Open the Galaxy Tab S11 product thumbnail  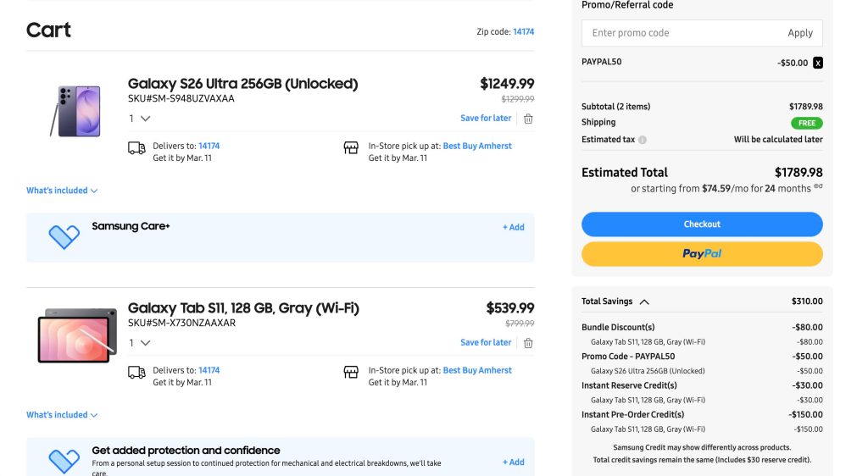[77, 337]
